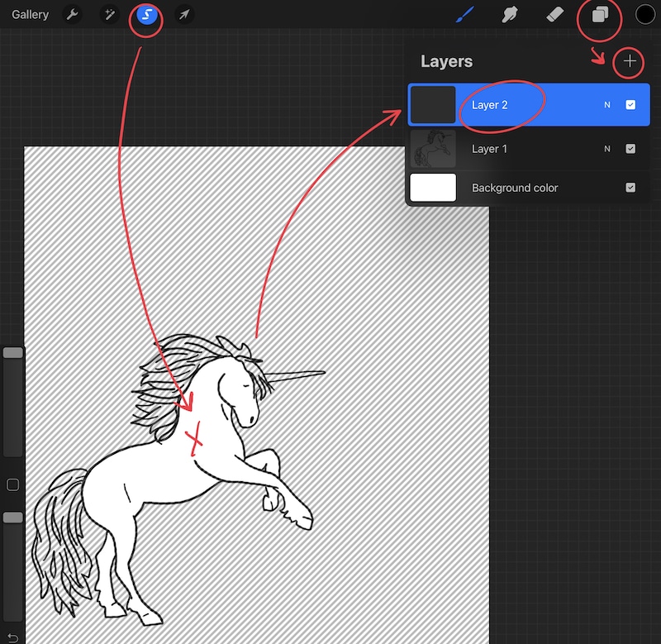Tap the Layer 2 thumbnail
661x644 pixels.
pyautogui.click(x=433, y=105)
